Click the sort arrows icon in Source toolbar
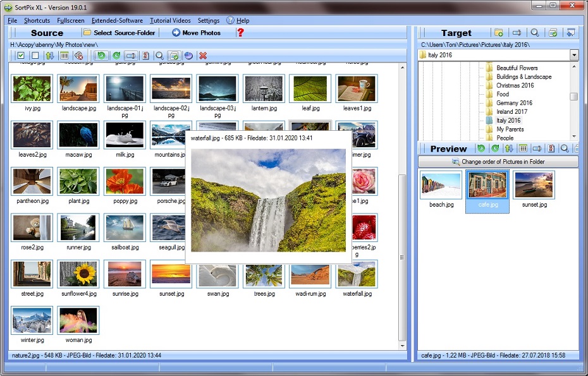The image size is (588, 376). click(49, 56)
